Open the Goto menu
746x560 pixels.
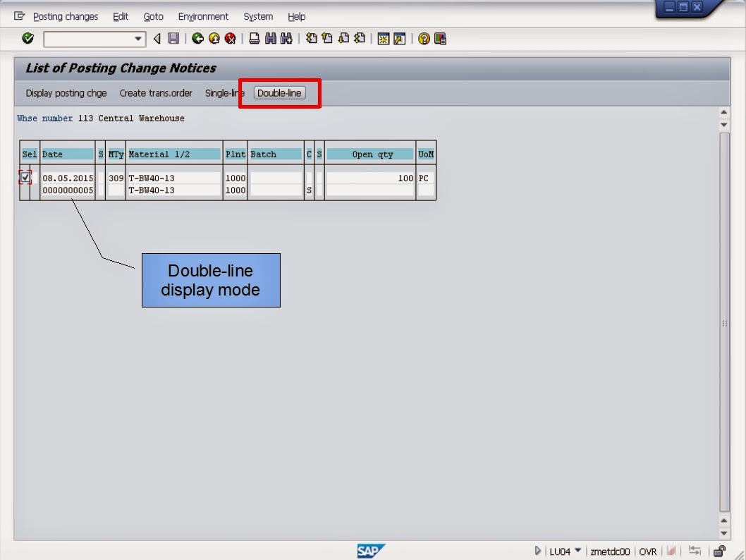153,16
